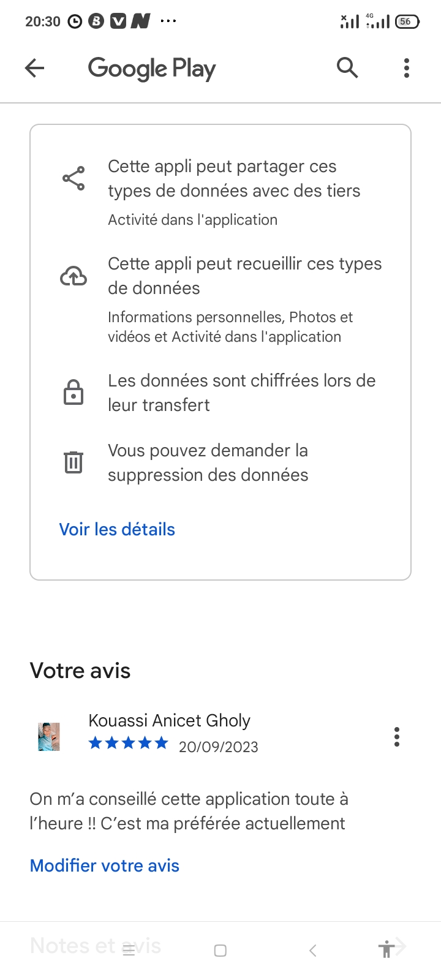Open search with magnifier icon
The height and width of the screenshot is (980, 441).
[x=347, y=67]
